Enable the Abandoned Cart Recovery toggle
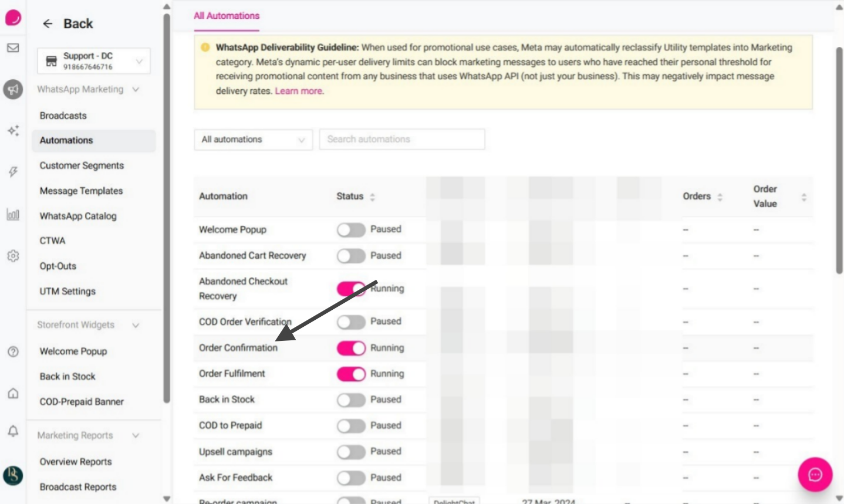Viewport: 844px width, 504px height. click(351, 256)
